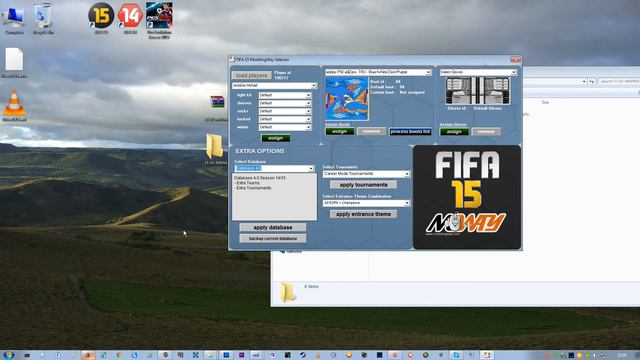This screenshot has width=640, height=360.
Task: Click '- Extra Teams' description line
Action: point(247,183)
